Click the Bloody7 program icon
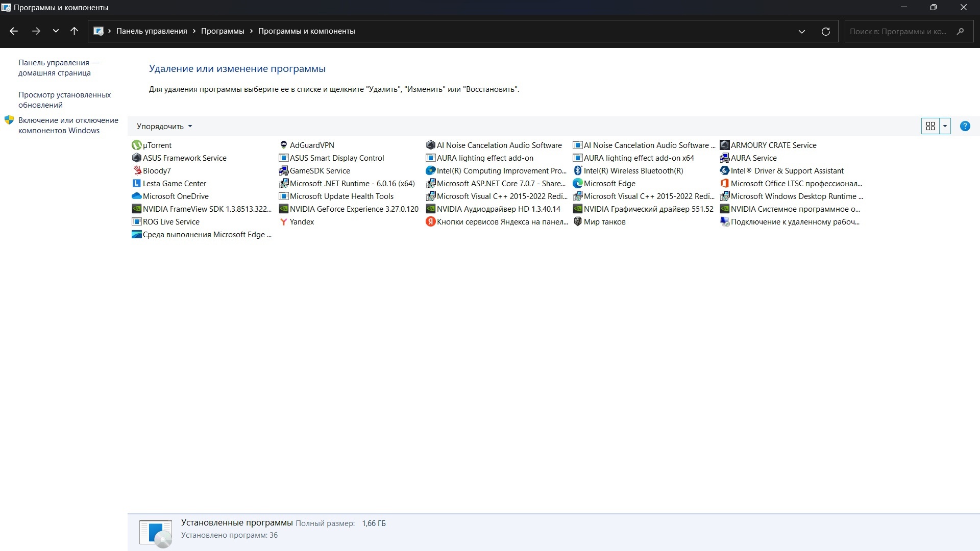The height and width of the screenshot is (551, 980). [136, 171]
